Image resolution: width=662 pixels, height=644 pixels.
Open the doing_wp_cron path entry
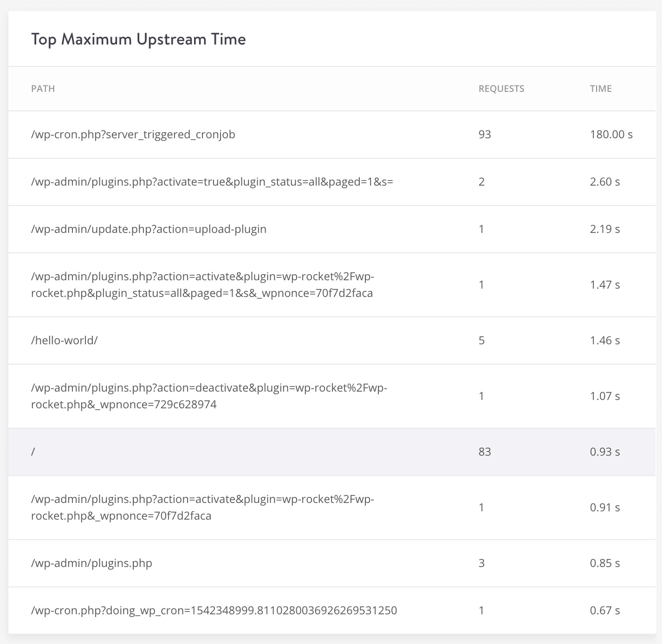pyautogui.click(x=214, y=610)
